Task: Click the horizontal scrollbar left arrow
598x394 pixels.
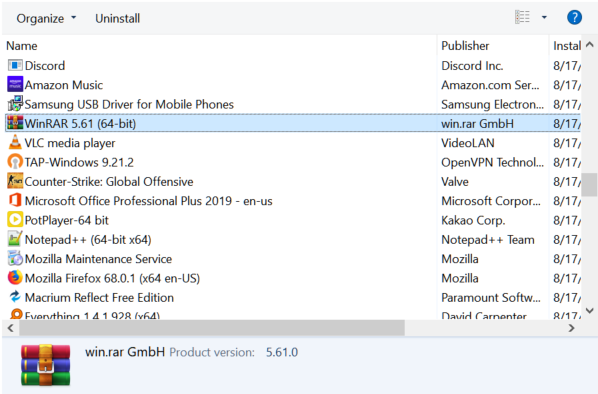Action: 11,328
